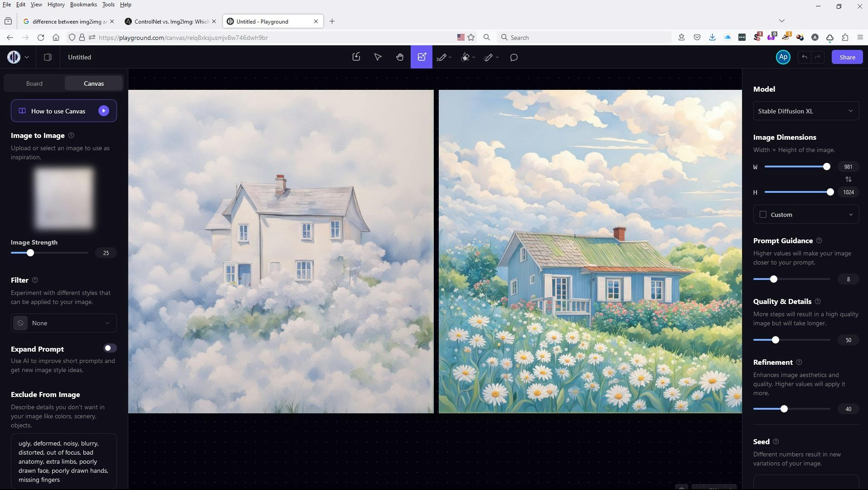Image resolution: width=868 pixels, height=490 pixels.
Task: Adjust the image width W slider handle
Action: click(x=827, y=167)
